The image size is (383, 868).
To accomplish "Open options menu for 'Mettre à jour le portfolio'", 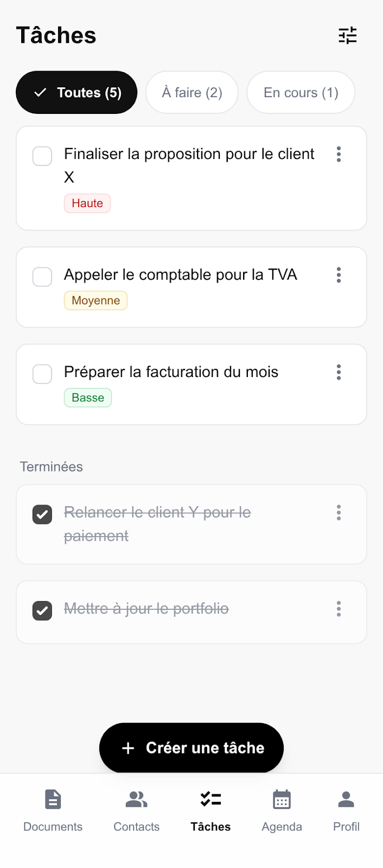I will [x=339, y=609].
